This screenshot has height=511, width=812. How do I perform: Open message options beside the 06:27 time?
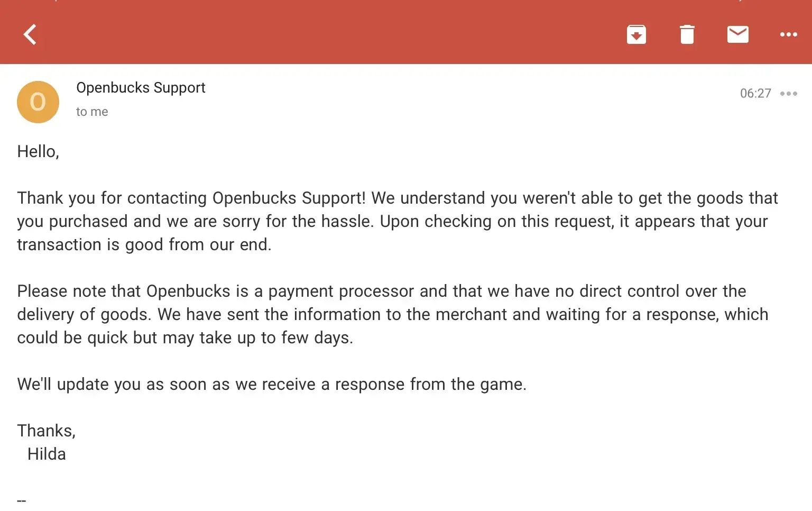788,94
